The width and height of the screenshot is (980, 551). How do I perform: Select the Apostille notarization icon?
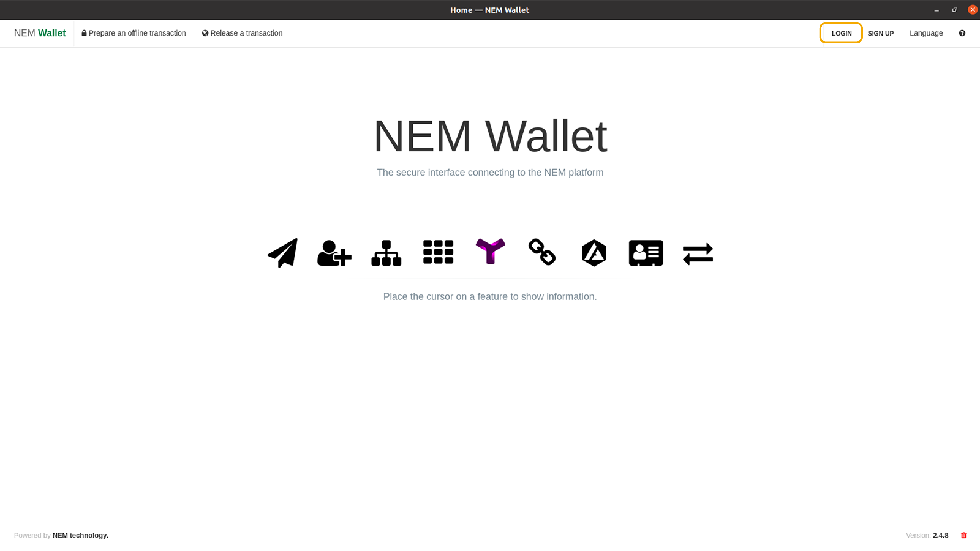pyautogui.click(x=594, y=252)
